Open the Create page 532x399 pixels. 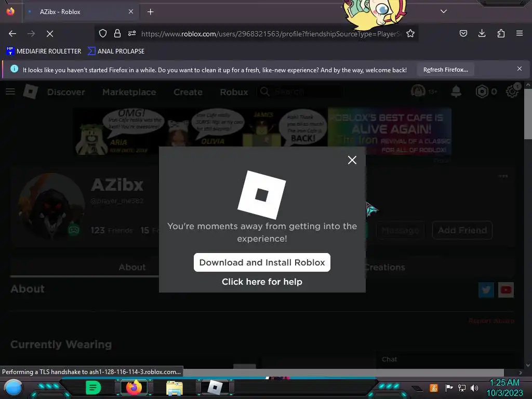point(188,92)
